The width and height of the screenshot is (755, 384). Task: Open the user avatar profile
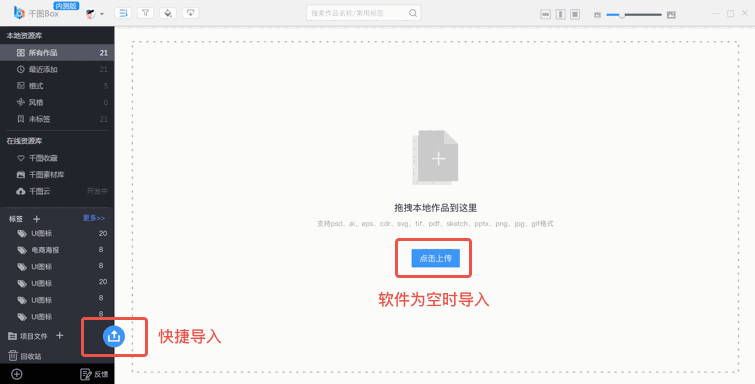click(x=90, y=14)
